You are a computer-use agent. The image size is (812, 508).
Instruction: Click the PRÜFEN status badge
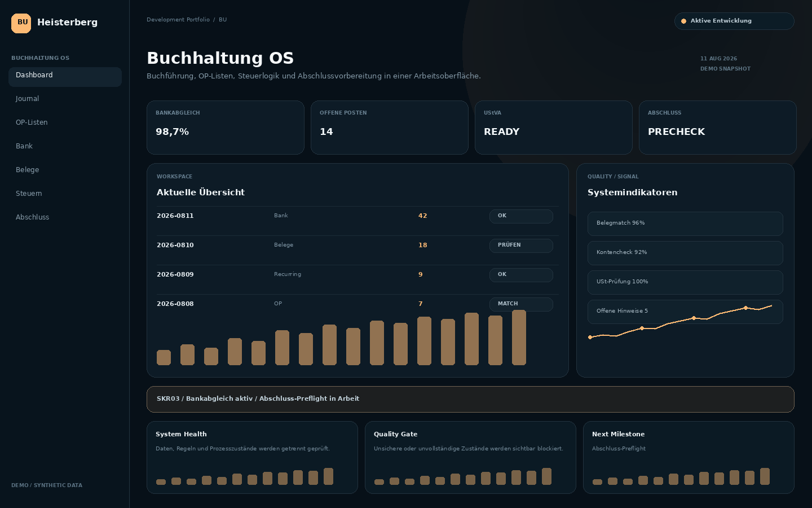tap(521, 246)
